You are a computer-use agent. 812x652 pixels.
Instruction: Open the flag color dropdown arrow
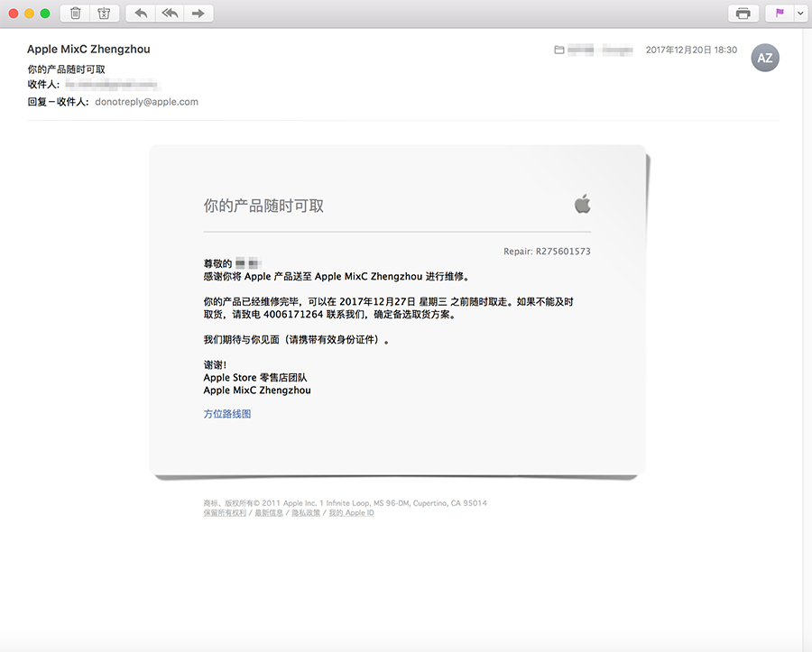800,14
